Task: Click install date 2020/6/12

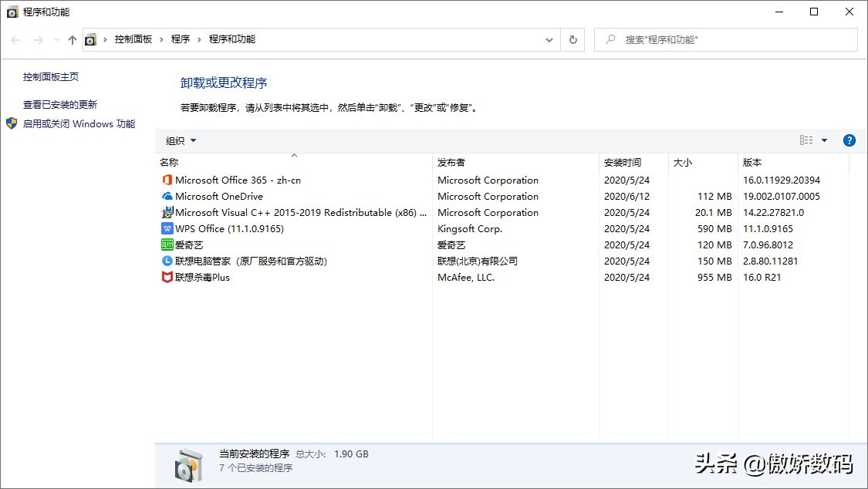Action: pos(627,197)
